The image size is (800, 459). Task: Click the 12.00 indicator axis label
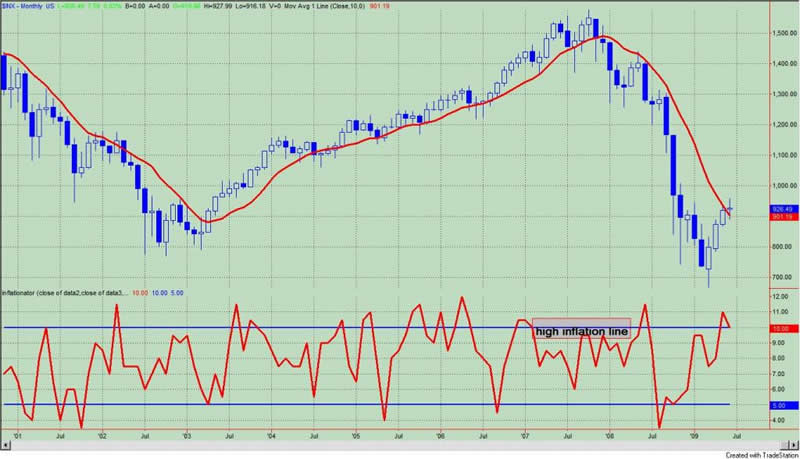point(781,297)
